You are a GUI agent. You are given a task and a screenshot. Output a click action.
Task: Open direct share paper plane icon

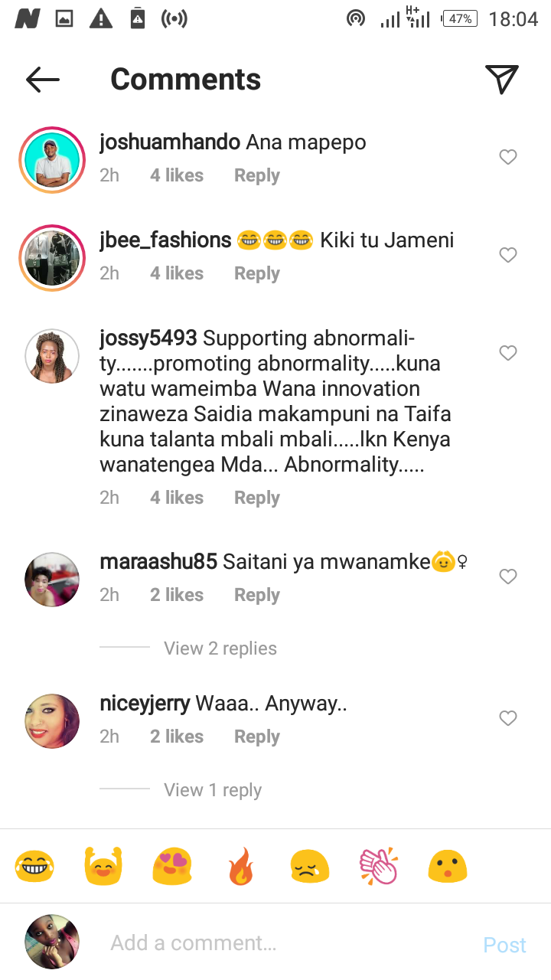tap(502, 79)
